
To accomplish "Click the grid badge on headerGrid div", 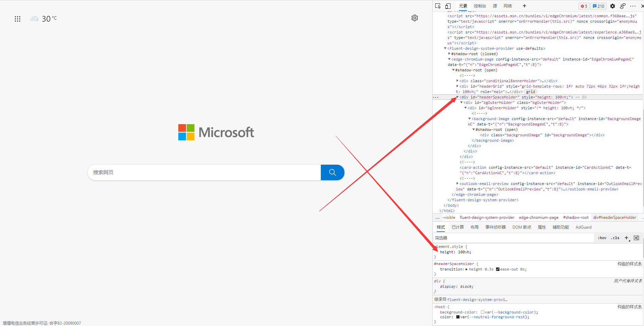I will tap(531, 92).
